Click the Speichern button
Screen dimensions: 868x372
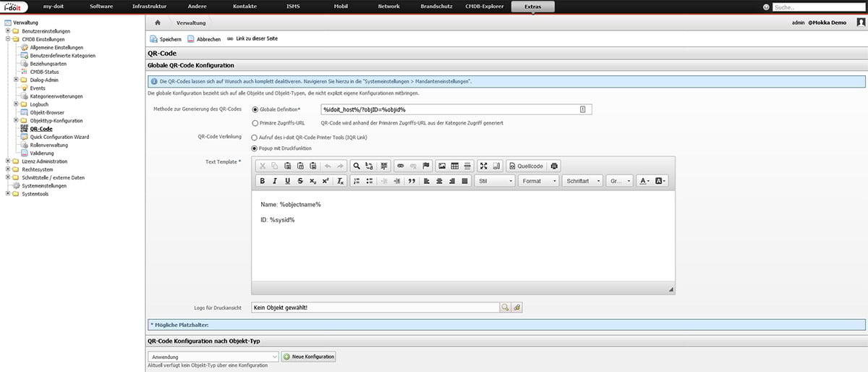(166, 39)
